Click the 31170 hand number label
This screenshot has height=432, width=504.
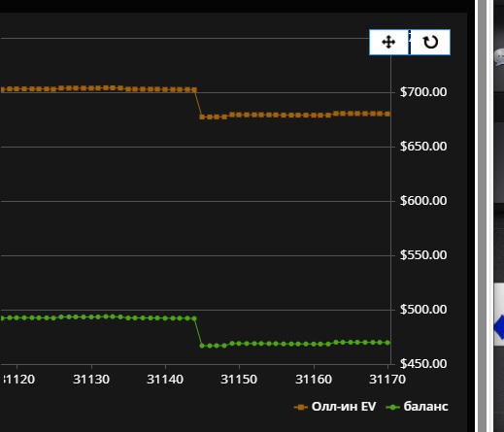387,380
